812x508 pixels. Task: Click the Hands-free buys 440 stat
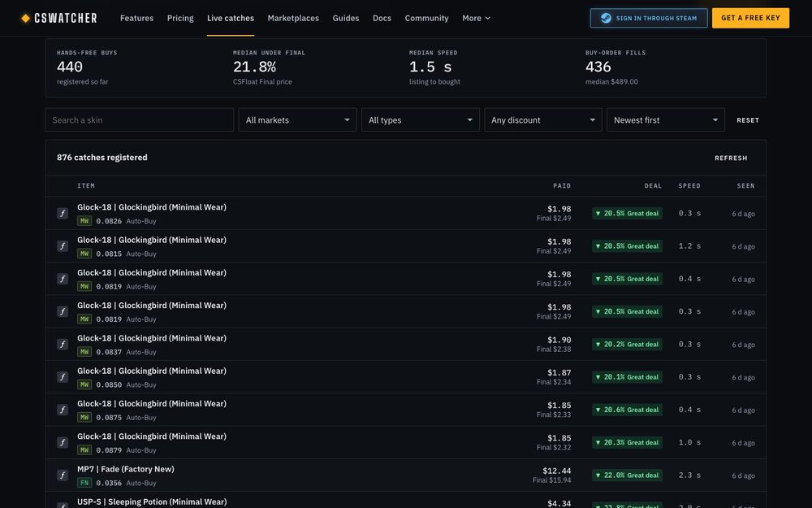[87, 67]
